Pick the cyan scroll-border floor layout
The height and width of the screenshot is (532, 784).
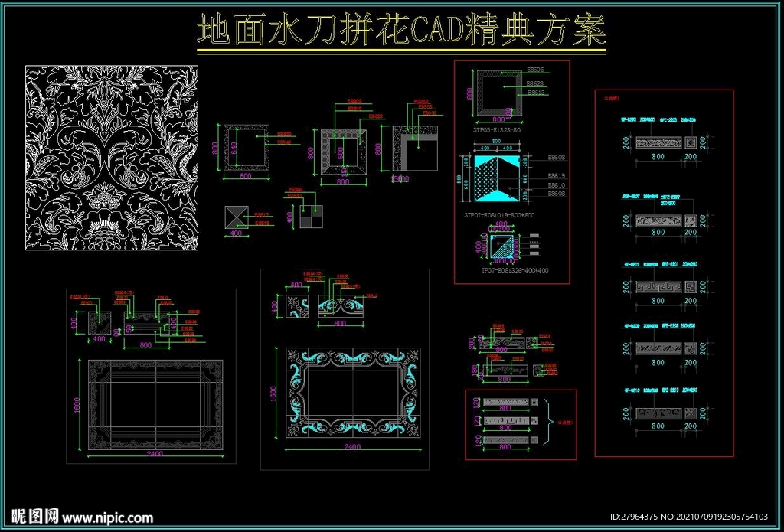[x=353, y=393]
